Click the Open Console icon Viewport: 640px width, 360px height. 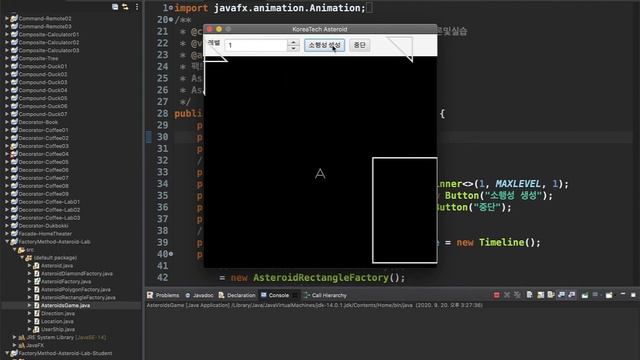point(609,295)
